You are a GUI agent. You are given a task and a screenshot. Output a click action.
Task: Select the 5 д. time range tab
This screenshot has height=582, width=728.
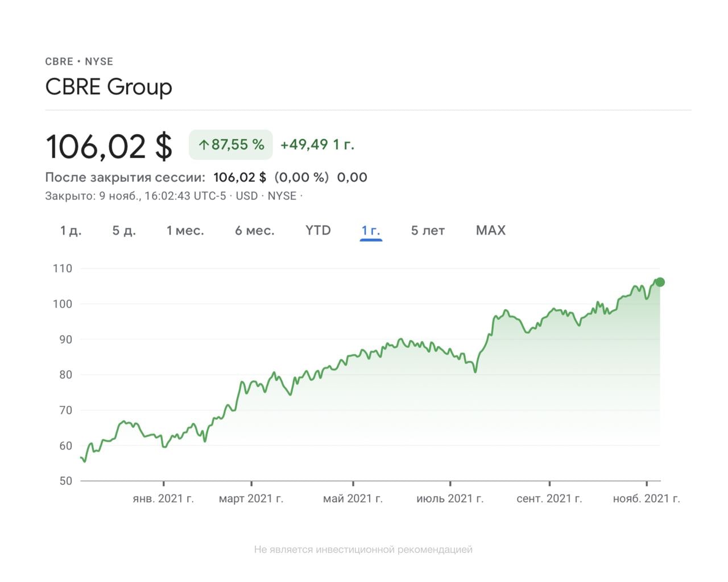coord(124,230)
